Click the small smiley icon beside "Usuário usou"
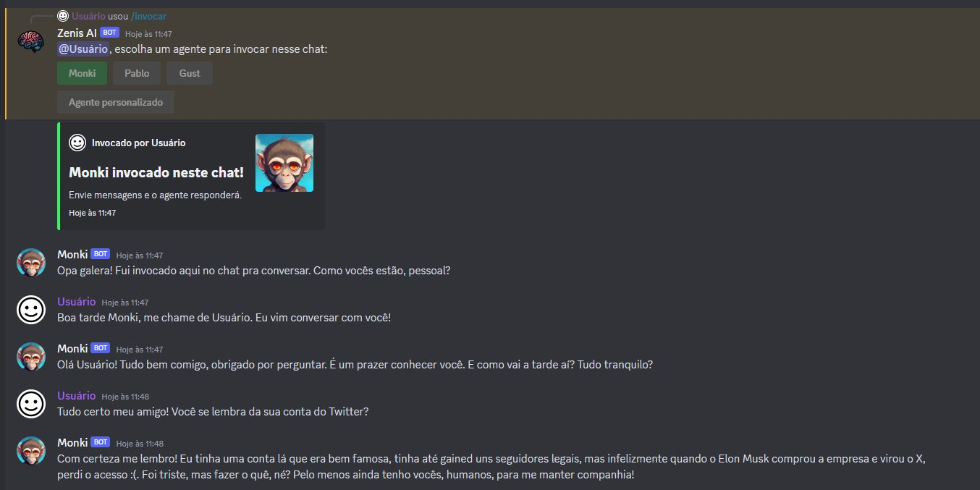This screenshot has height=490, width=980. (63, 15)
